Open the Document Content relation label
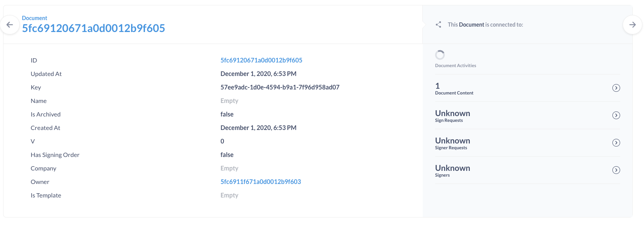Screen dimensions: 644x226 tap(454, 93)
